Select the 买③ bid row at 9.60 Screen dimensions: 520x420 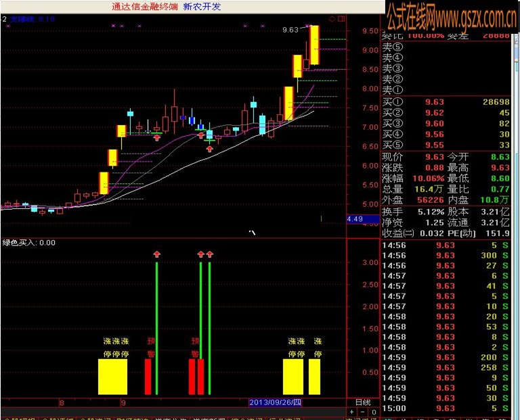click(446, 124)
